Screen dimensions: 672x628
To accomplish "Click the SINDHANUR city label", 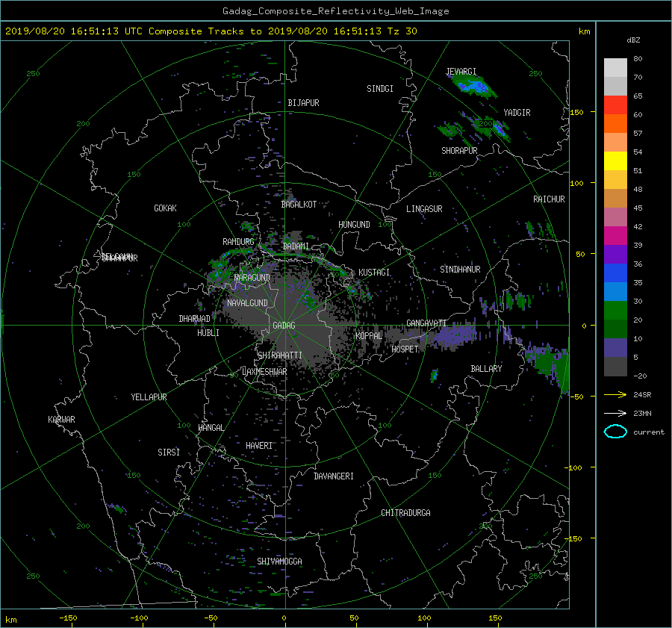I will click(x=460, y=270).
